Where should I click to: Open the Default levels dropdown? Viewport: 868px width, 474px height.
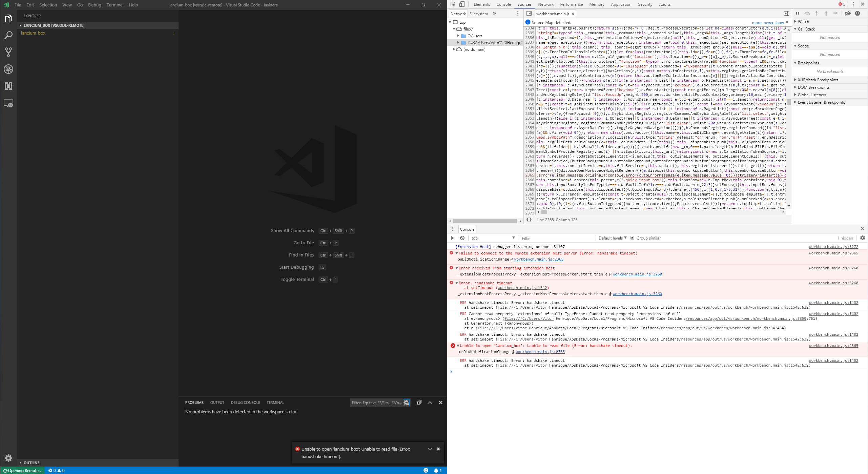tap(612, 238)
